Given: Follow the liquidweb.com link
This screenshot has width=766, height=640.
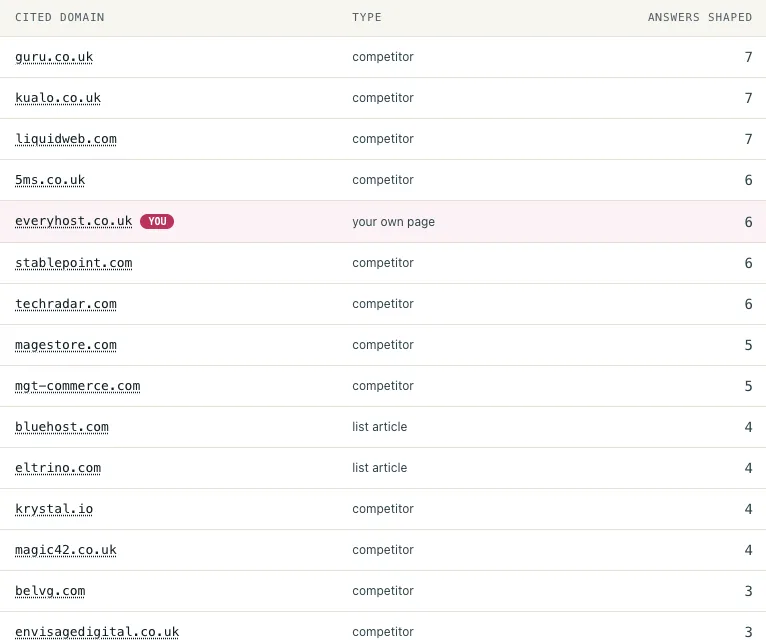Looking at the screenshot, I should tap(65, 139).
